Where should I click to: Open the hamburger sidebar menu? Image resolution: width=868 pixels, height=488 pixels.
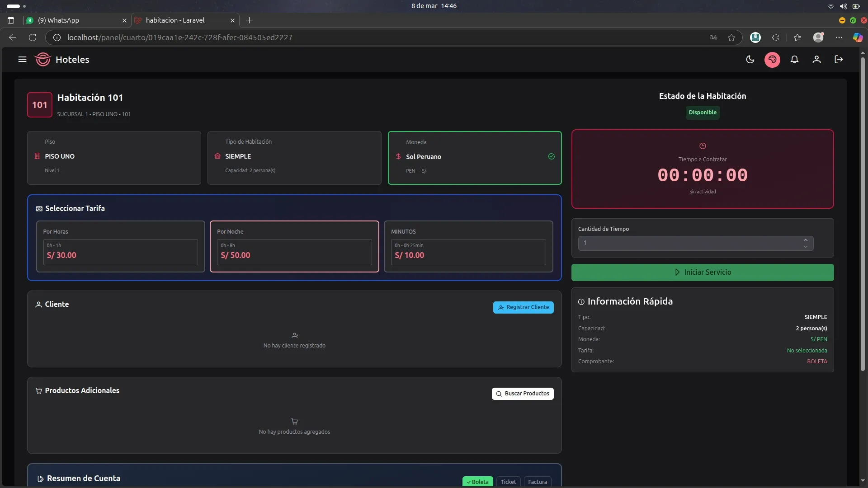point(22,59)
